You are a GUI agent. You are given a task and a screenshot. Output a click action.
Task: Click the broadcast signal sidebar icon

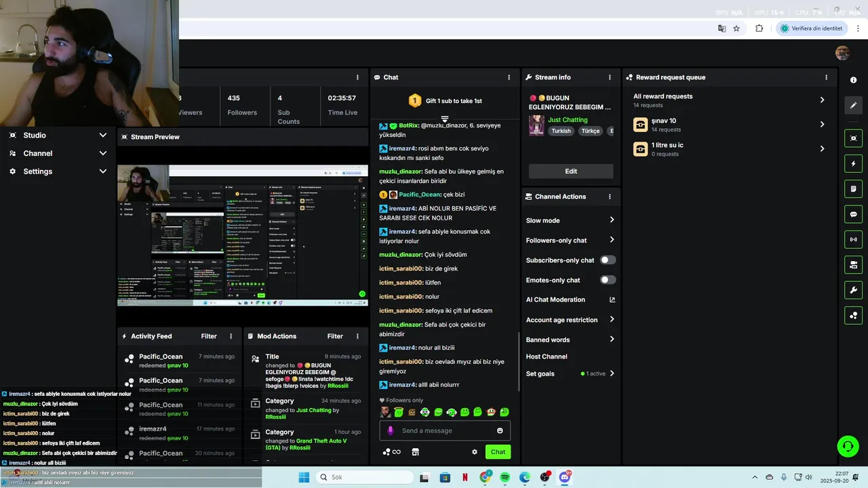click(x=853, y=239)
